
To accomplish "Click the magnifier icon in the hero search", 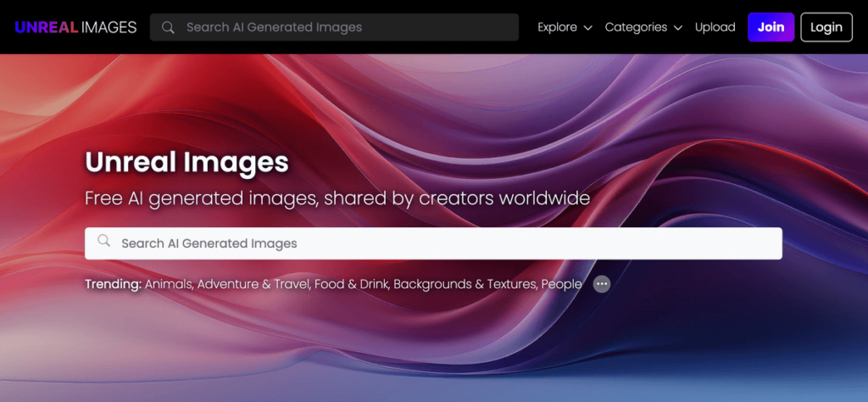I will pyautogui.click(x=103, y=240).
